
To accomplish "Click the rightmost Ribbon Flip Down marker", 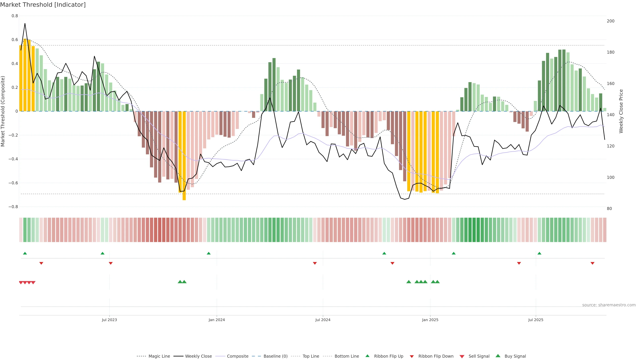I will click(592, 263).
